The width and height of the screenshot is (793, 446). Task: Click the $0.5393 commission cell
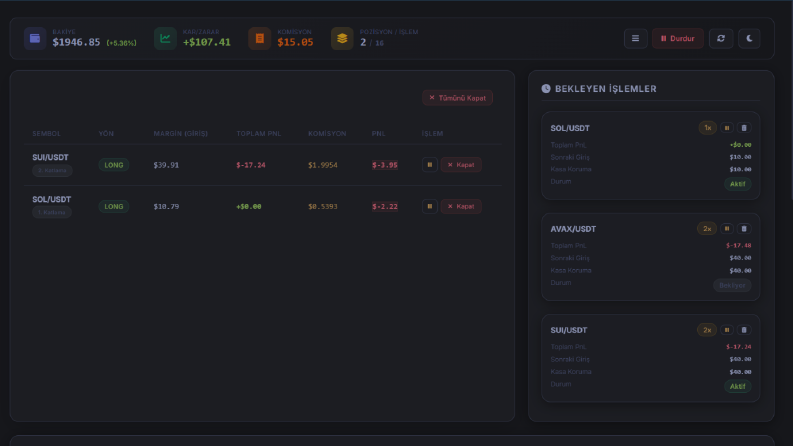click(x=323, y=206)
